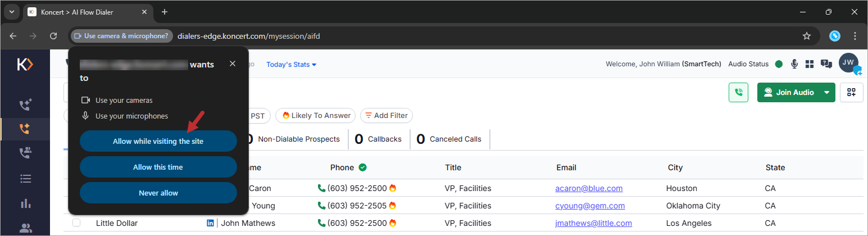Open the contacts people icon in the sidebar
The height and width of the screenshot is (236, 868).
coord(25,228)
